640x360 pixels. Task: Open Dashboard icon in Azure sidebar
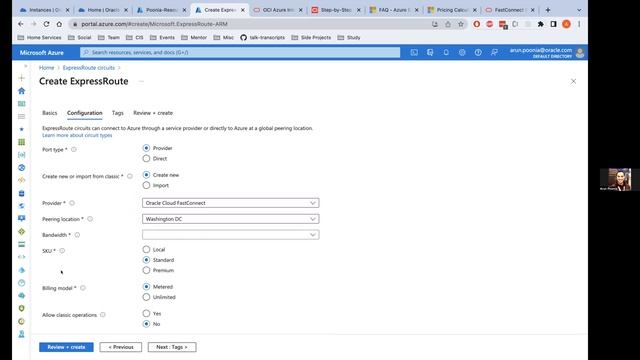pos(22,104)
